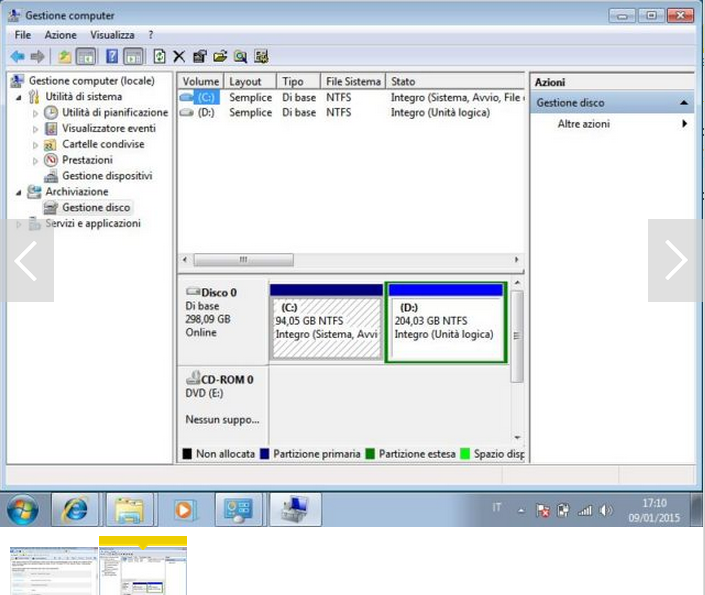Screen dimensions: 705x595
Task: Open the Visualizza menu
Action: tap(112, 35)
